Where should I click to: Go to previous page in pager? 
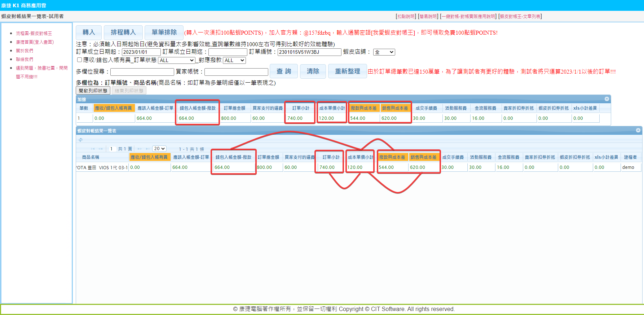coord(101,149)
